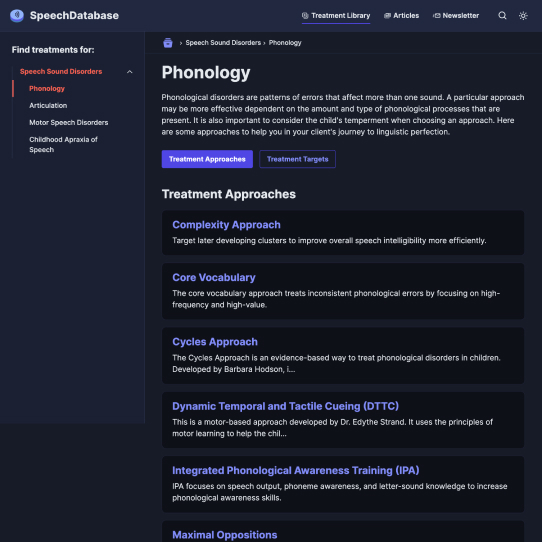Click the home icon in breadcrumb
The height and width of the screenshot is (542, 542).
pyautogui.click(x=168, y=43)
